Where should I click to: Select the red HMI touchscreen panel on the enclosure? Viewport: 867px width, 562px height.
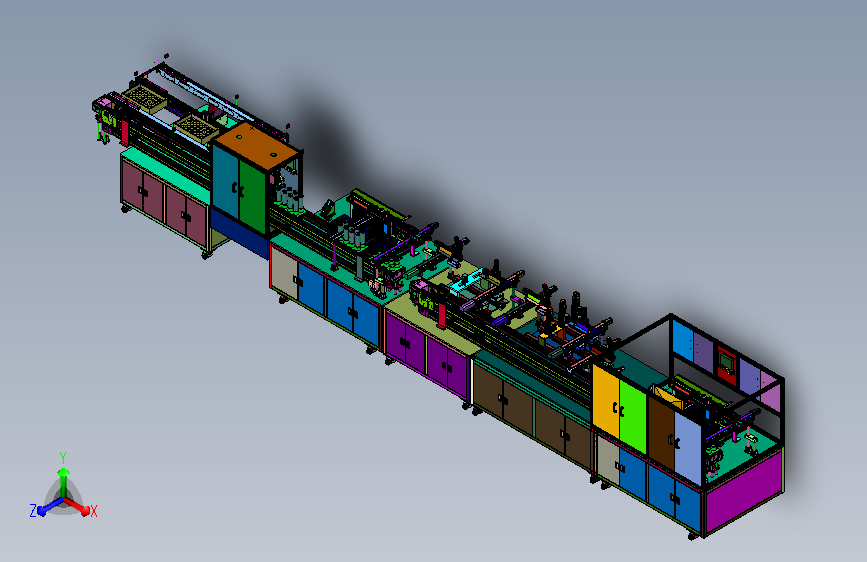click(727, 365)
